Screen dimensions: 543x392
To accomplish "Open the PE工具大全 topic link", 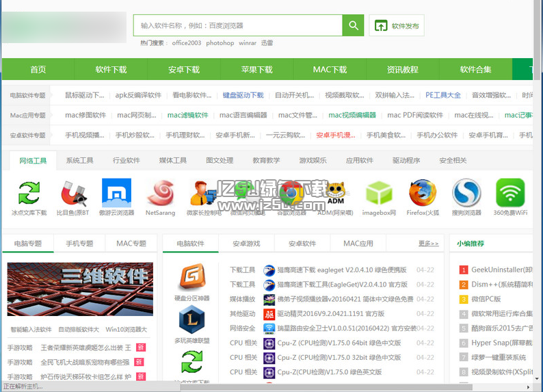I will point(443,95).
